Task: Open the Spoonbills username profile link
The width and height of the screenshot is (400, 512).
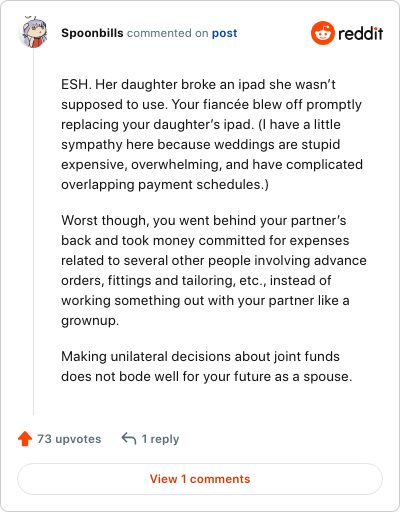Action: tap(92, 33)
